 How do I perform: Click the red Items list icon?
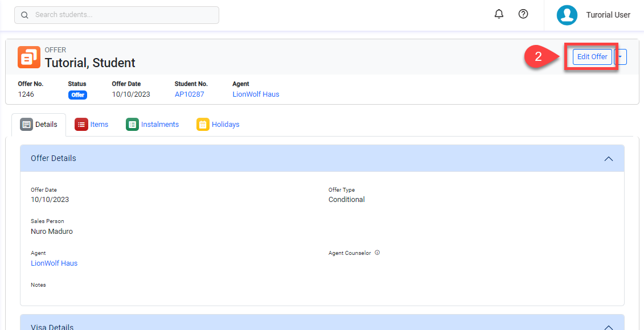(81, 124)
